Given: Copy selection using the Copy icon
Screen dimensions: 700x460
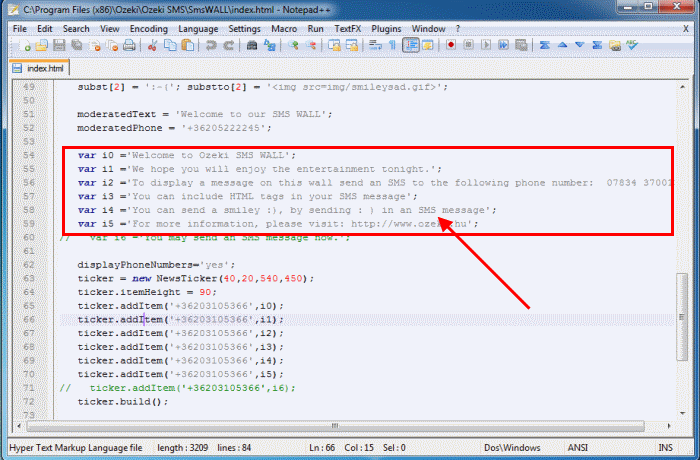Looking at the screenshot, I should 170,46.
